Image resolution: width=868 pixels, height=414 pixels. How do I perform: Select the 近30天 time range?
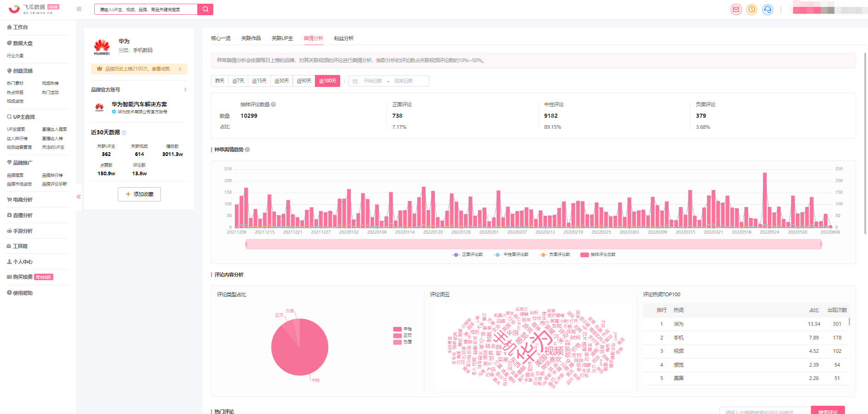282,80
